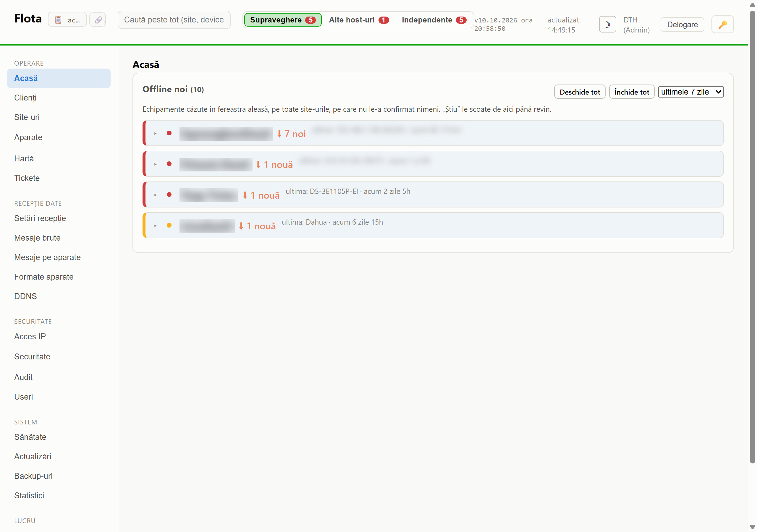Click the key icon button
Screen dimensions: 757x532
click(722, 25)
